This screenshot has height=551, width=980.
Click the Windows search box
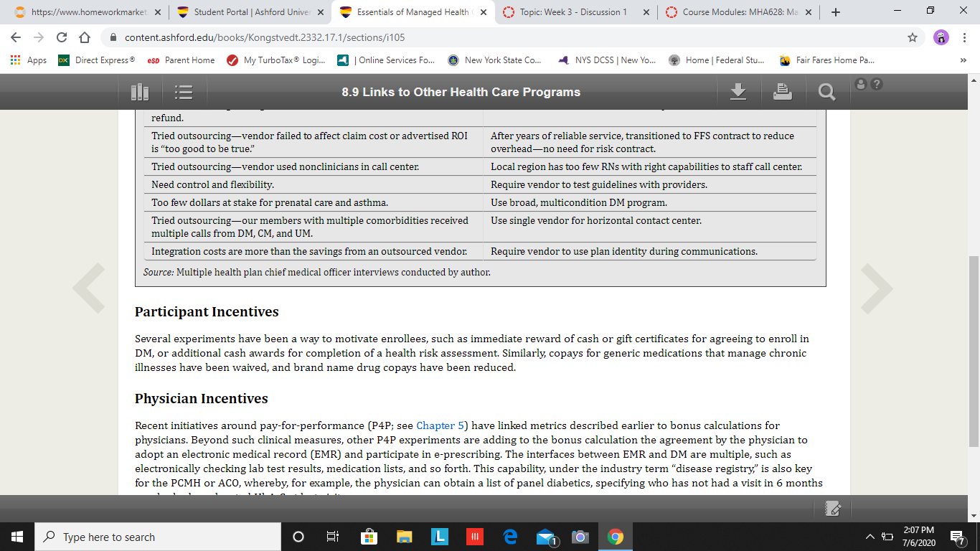(x=158, y=537)
